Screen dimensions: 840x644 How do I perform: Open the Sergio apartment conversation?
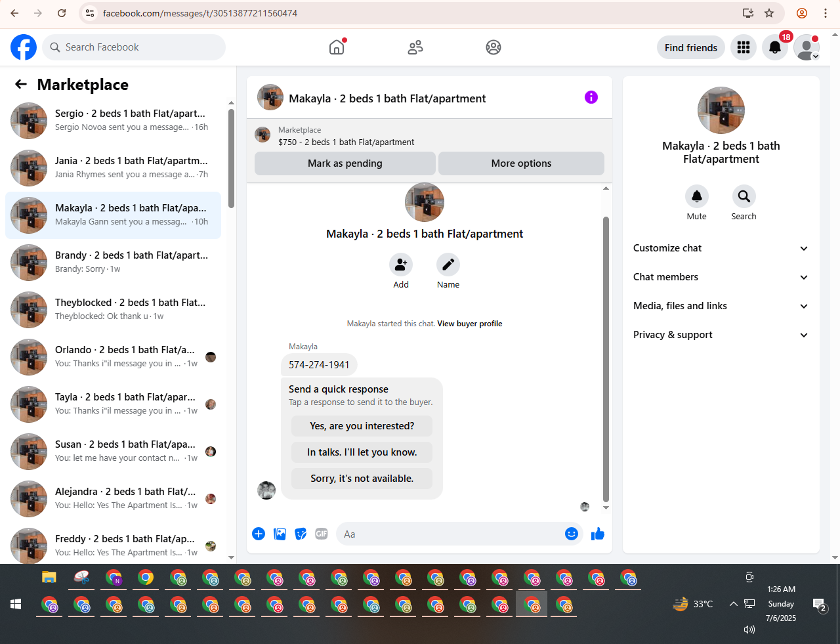(x=113, y=121)
